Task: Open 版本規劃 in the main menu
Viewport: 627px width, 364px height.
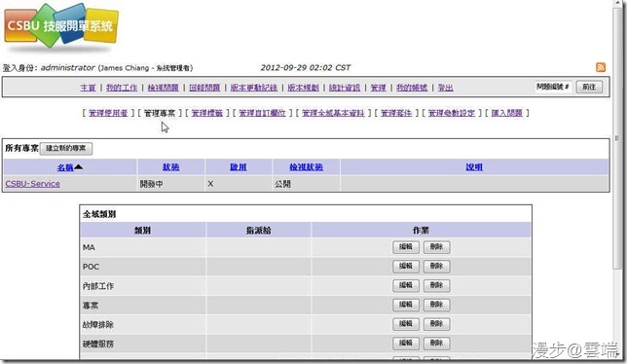Action: click(x=303, y=88)
